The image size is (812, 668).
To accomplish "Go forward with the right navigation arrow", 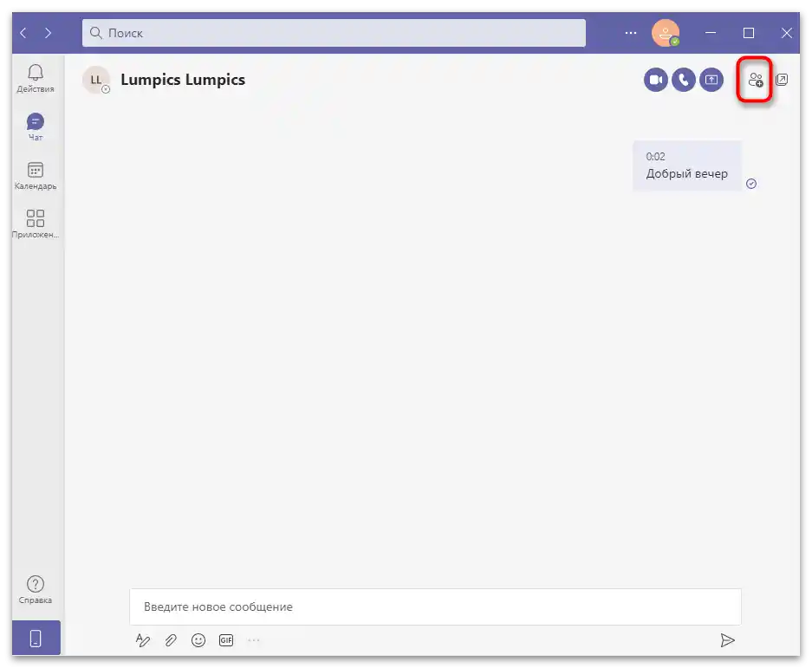I will [49, 33].
